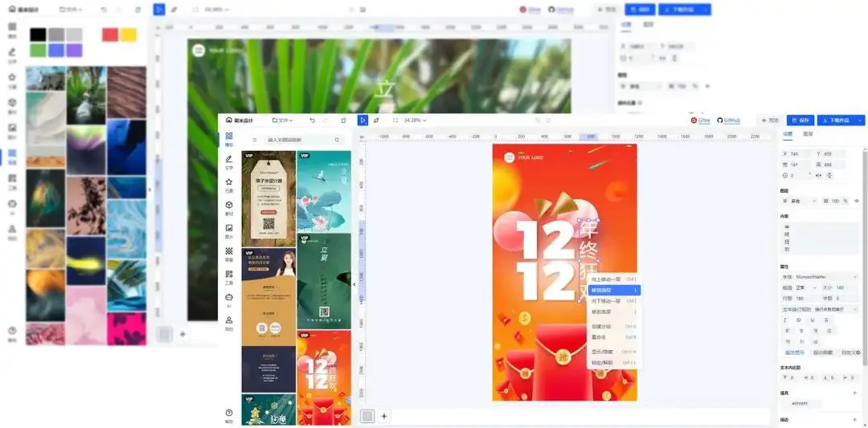
Task: Select justify text alignment in properties panel
Action: click(828, 331)
